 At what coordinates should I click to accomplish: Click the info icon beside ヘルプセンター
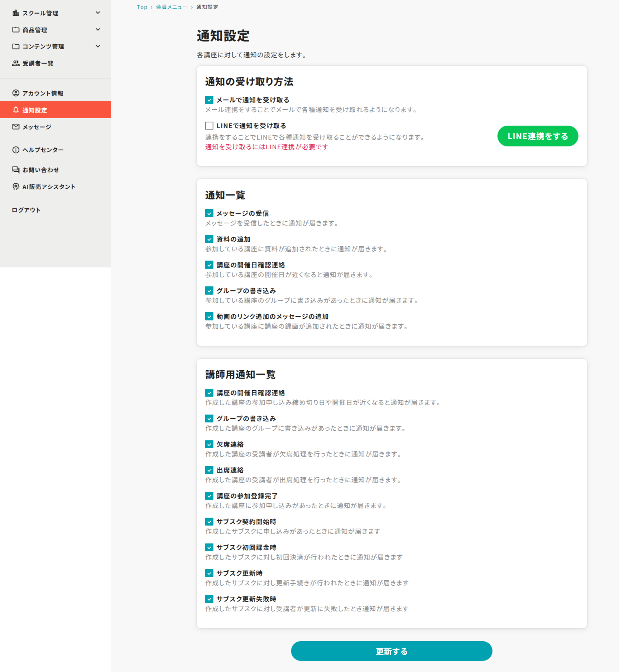pos(16,150)
